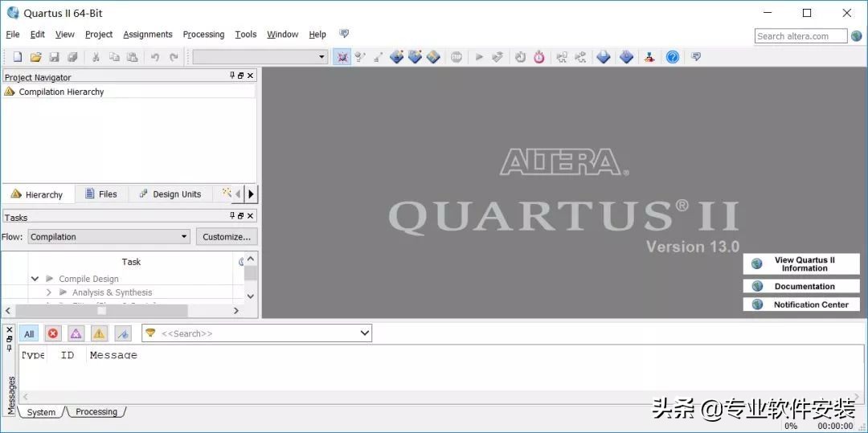Start Compilation with the play icon
Image resolution: width=868 pixels, height=433 pixels.
[x=479, y=57]
